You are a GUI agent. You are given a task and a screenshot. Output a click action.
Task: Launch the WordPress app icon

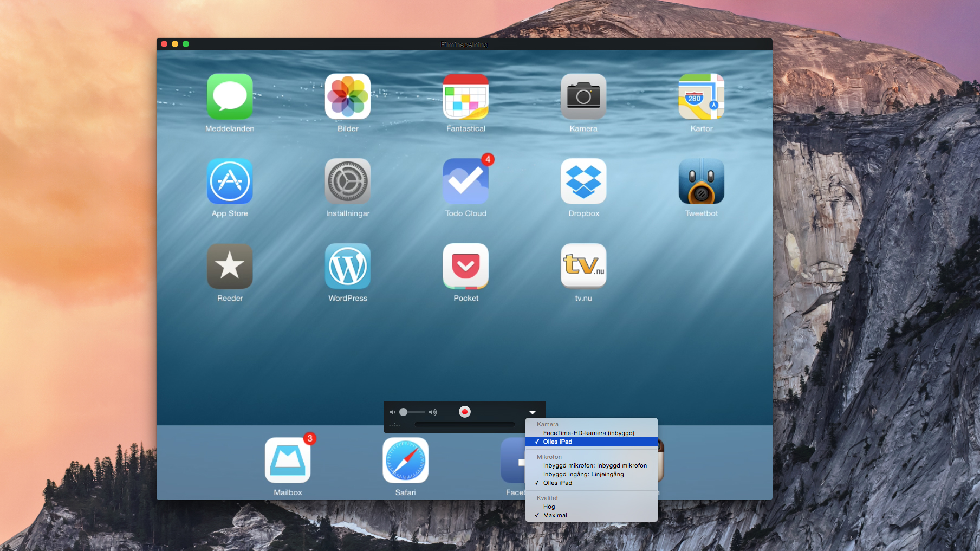[x=348, y=266]
